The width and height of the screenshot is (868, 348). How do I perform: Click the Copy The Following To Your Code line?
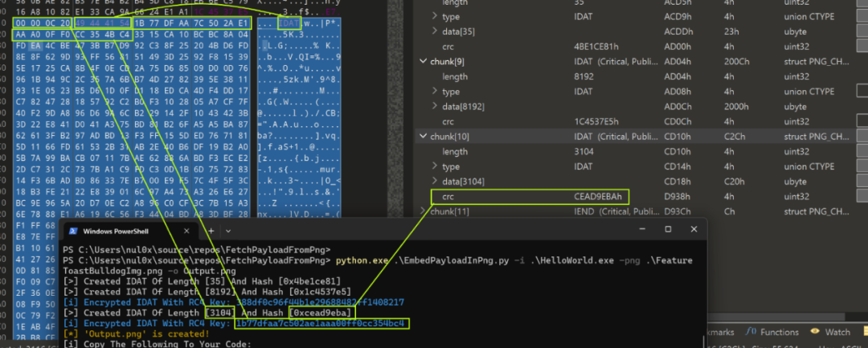[x=157, y=344]
